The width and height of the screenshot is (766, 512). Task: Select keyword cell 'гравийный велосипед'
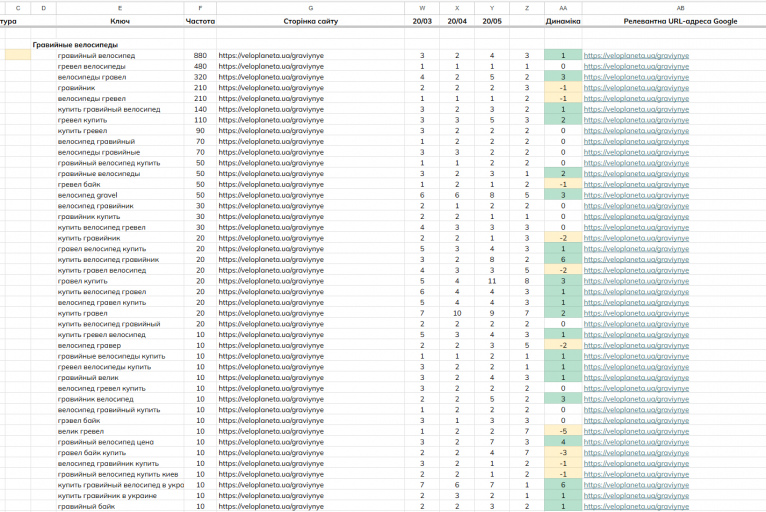(x=120, y=56)
